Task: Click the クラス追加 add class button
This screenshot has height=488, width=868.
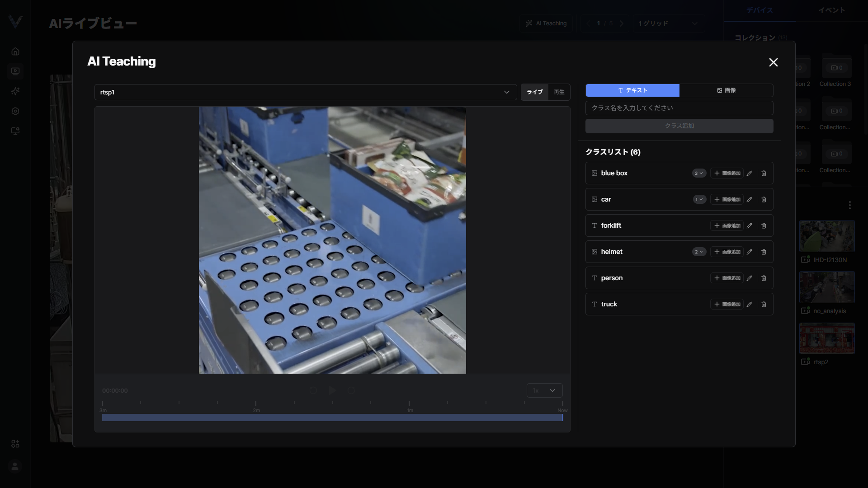Action: coord(679,126)
